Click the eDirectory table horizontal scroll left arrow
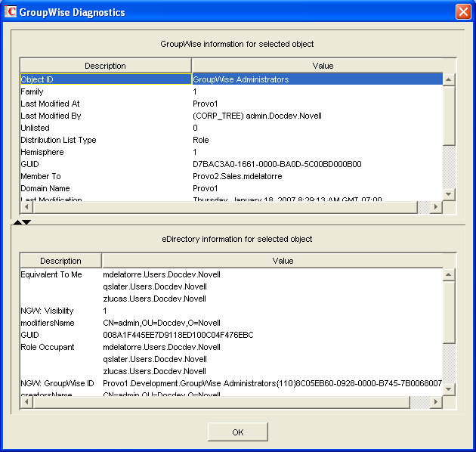The image size is (476, 452). tap(26, 402)
